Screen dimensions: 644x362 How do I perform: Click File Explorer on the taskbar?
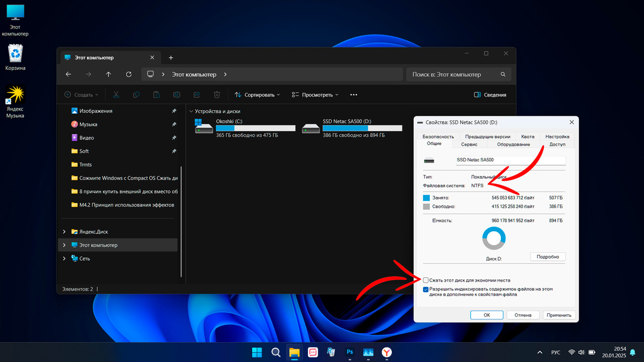click(x=294, y=352)
